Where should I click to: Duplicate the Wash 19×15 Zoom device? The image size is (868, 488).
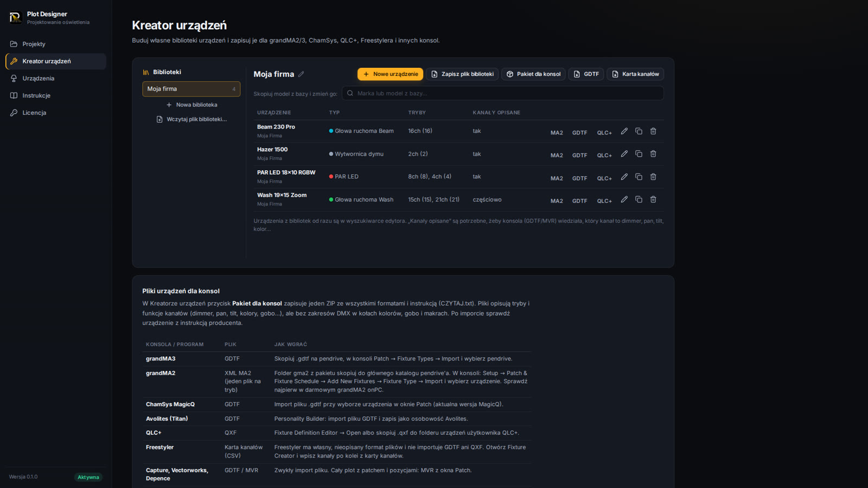[639, 200]
